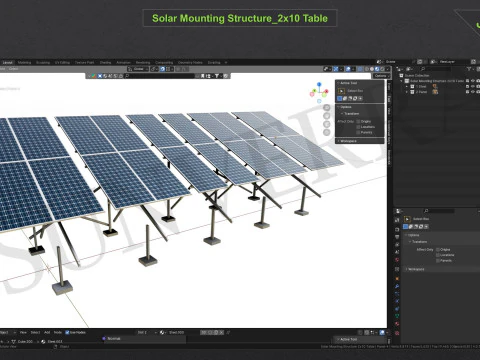Open the Shading workspace tab

point(105,62)
